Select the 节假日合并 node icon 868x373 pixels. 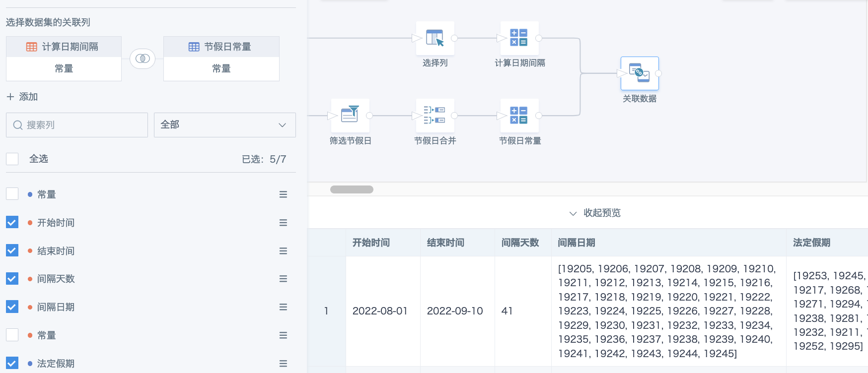(435, 116)
